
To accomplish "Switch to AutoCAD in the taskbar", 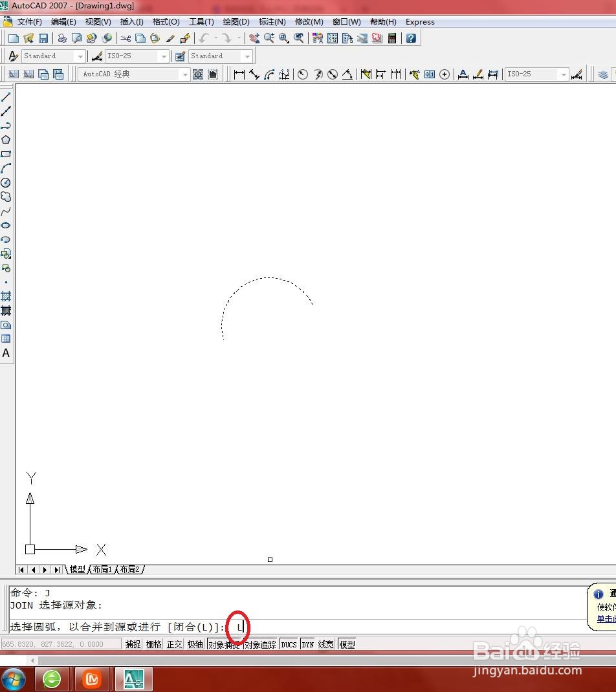I will [134, 679].
